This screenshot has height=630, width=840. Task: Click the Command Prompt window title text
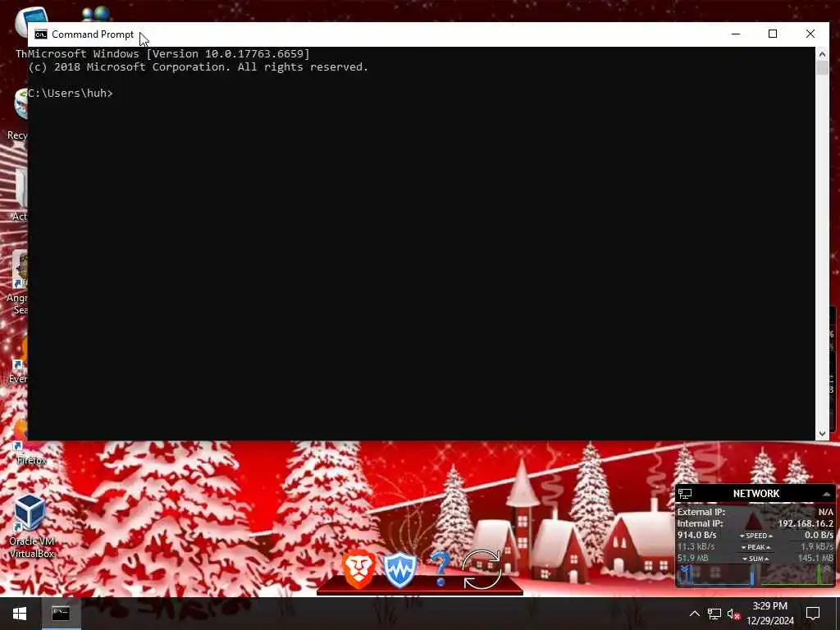(93, 34)
